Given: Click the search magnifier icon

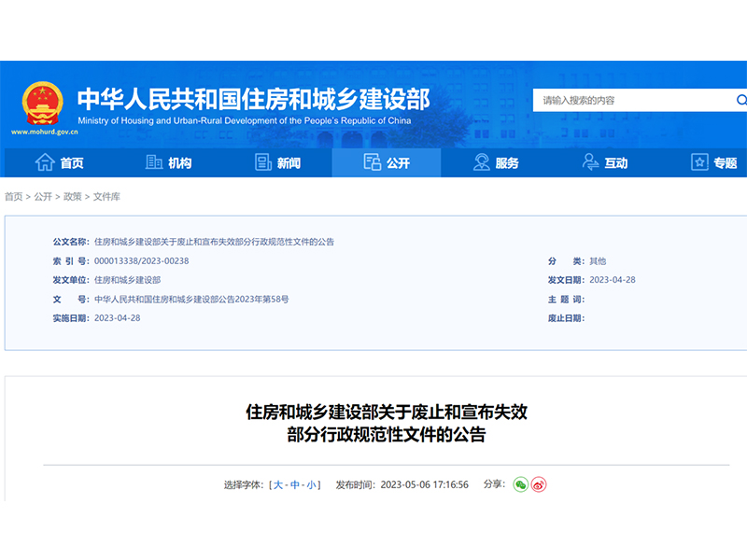Looking at the screenshot, I should tap(740, 100).
